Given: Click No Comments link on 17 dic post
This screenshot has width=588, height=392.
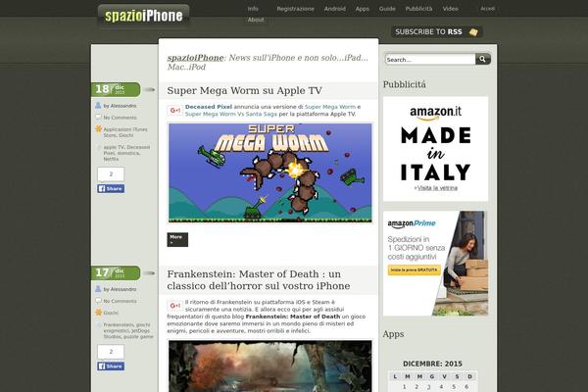Looking at the screenshot, I should coord(120,301).
